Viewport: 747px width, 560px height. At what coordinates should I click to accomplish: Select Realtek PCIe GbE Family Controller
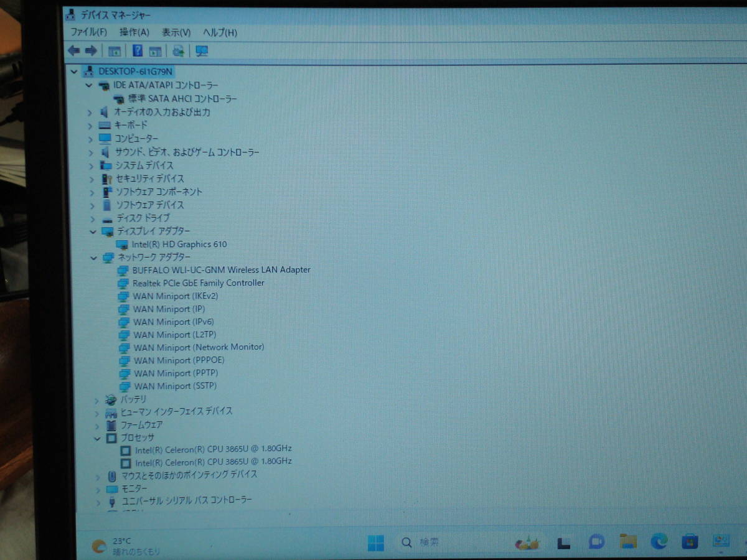[198, 283]
